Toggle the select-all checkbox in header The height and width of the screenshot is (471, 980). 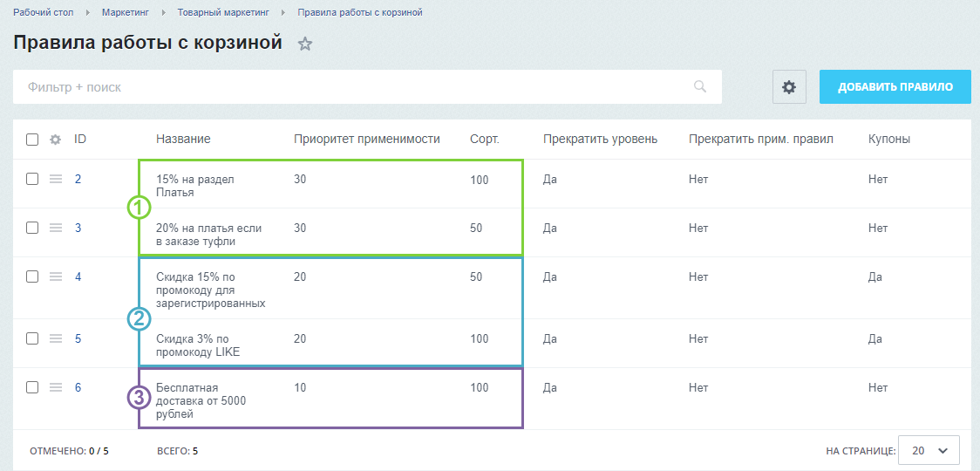pyautogui.click(x=32, y=140)
